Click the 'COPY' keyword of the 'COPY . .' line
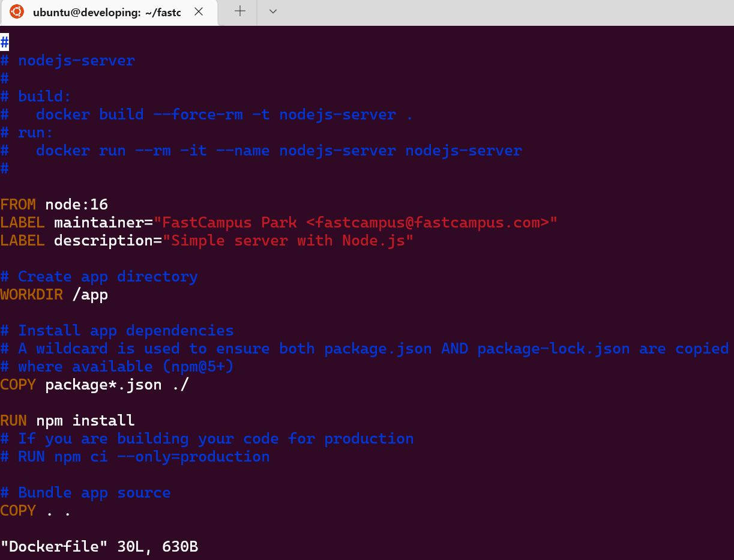Screen dimensions: 734x560 tap(18, 511)
